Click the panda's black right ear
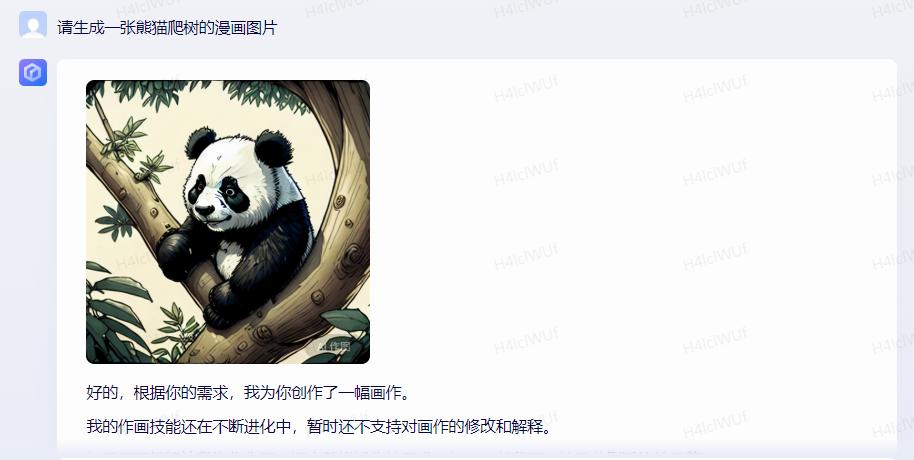The height and width of the screenshot is (460, 914). pyautogui.click(x=273, y=148)
